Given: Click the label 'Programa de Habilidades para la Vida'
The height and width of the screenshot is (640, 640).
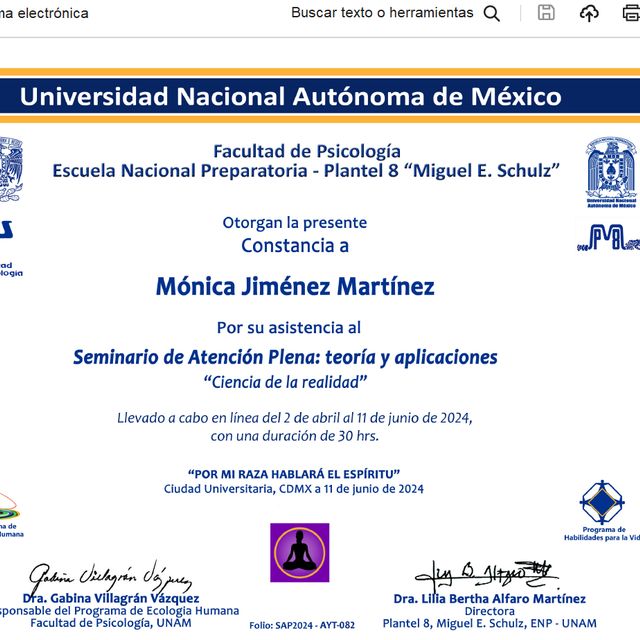Looking at the screenshot, I should (602, 533).
